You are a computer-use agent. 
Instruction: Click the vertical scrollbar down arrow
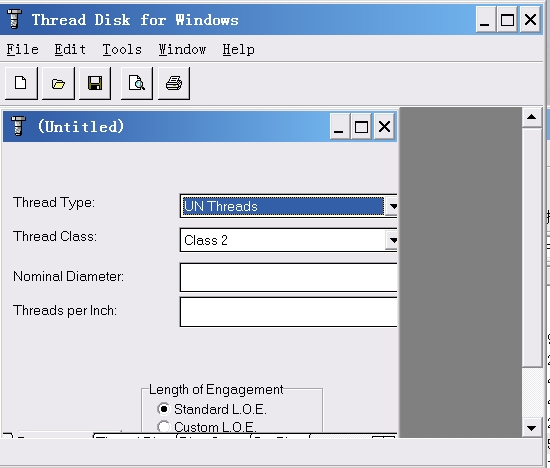click(531, 428)
